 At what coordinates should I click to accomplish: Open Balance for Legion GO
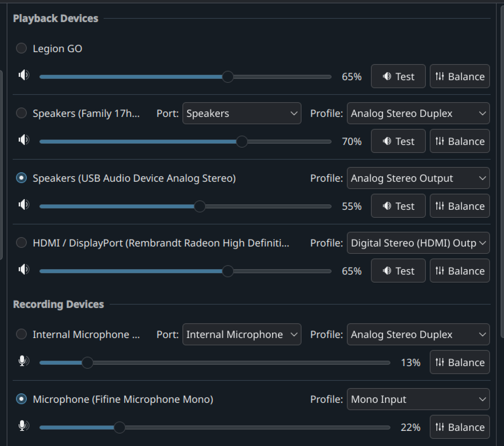point(460,76)
